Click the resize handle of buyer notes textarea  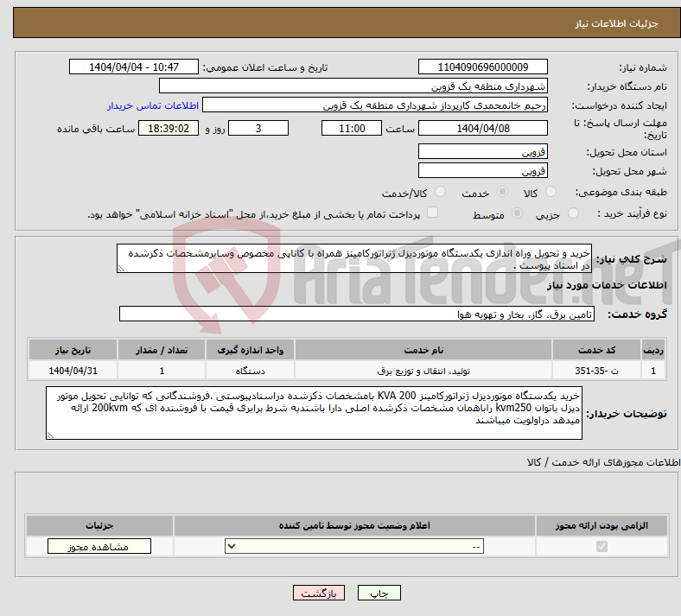pos(50,435)
